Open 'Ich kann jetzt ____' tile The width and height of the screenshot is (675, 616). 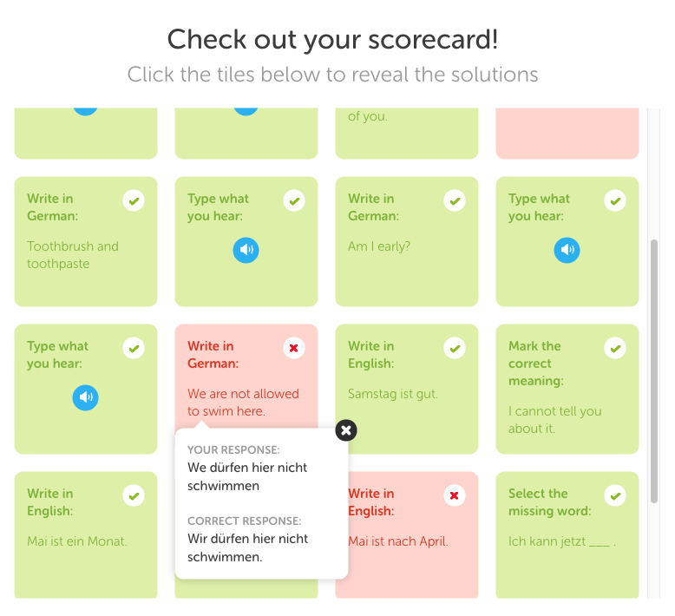[x=567, y=534]
